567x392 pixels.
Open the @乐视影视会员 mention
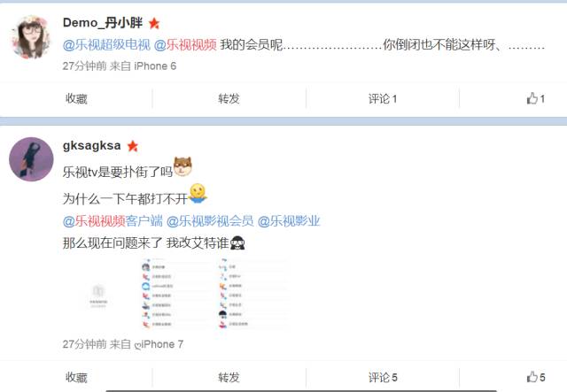(210, 220)
